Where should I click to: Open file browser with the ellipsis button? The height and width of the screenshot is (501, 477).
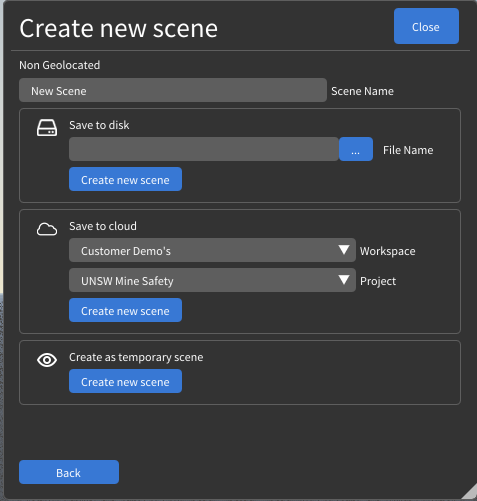356,149
